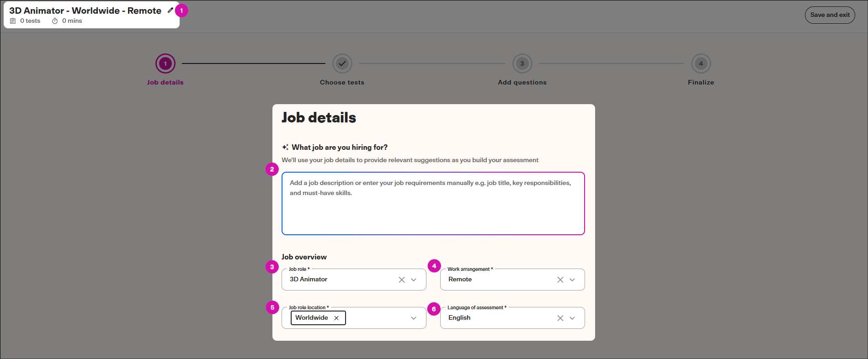Screen dimensions: 868x359
Task: Click the tests count icon under title
Action: pos(13,21)
